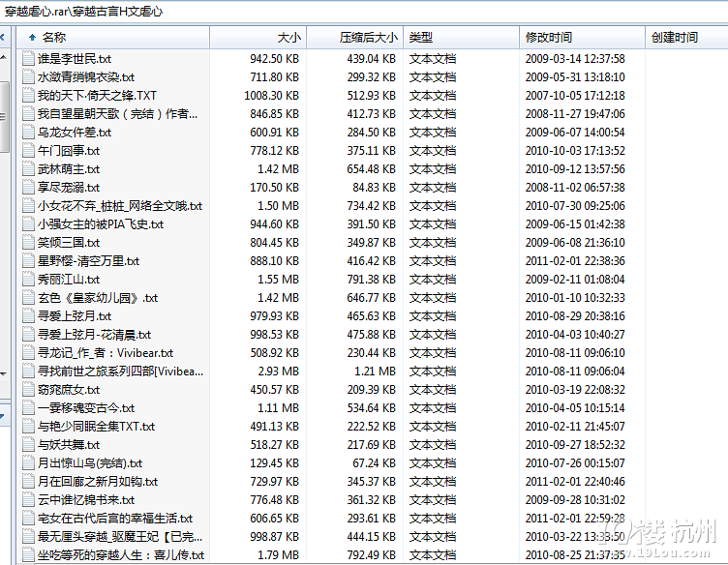This screenshot has height=565, width=728.
Task: Sort by the 压缩后大小 column header
Action: 354,37
